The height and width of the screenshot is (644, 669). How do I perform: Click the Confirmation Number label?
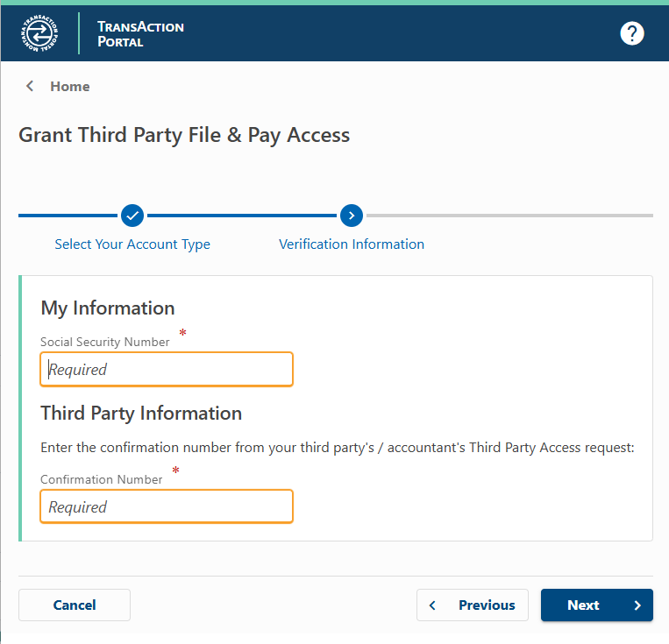tap(102, 479)
